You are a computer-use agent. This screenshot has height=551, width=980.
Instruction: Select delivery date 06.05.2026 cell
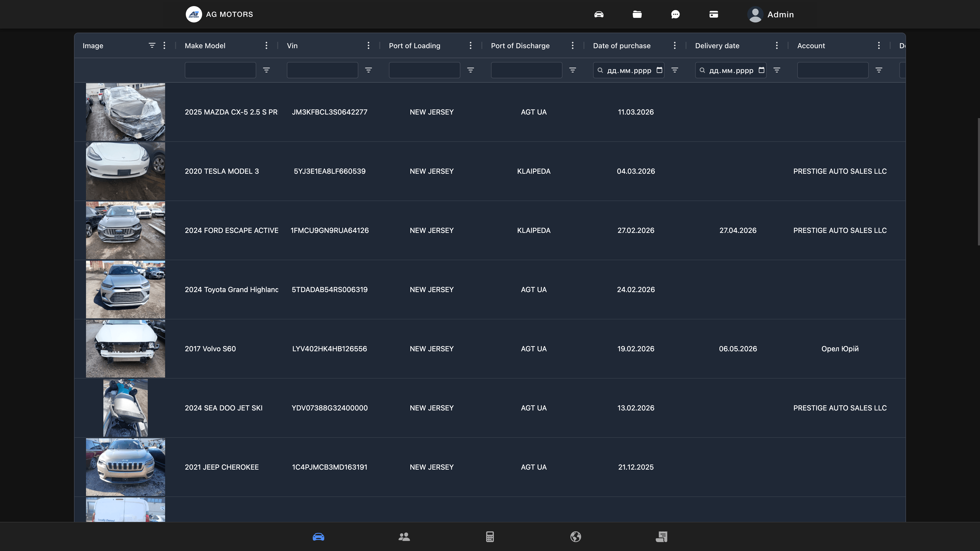(x=738, y=349)
